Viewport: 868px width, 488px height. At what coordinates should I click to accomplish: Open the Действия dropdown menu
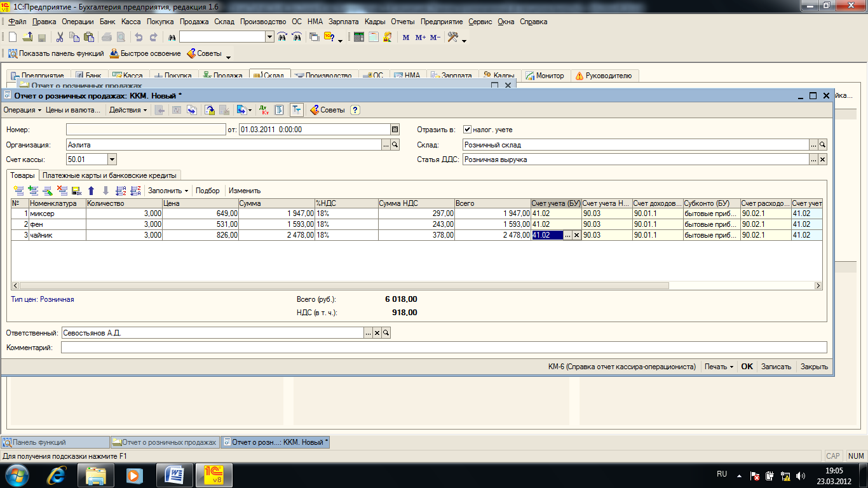point(128,110)
